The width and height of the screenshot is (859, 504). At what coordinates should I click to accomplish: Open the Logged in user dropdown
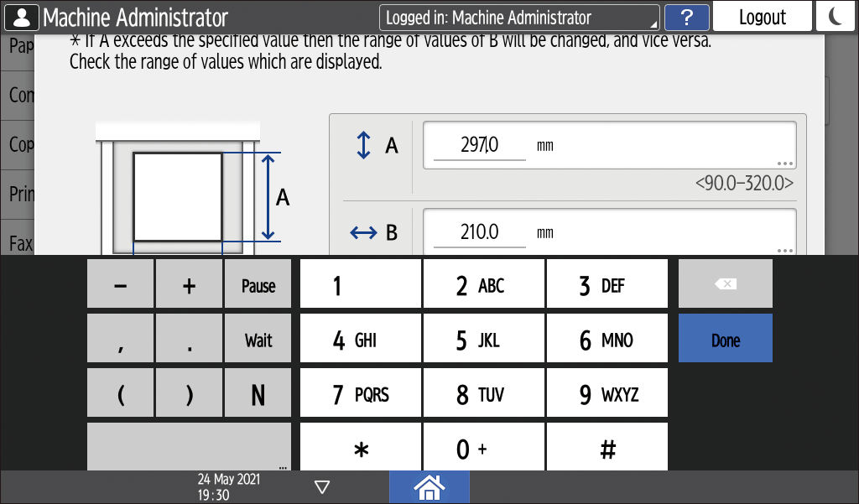[x=519, y=18]
